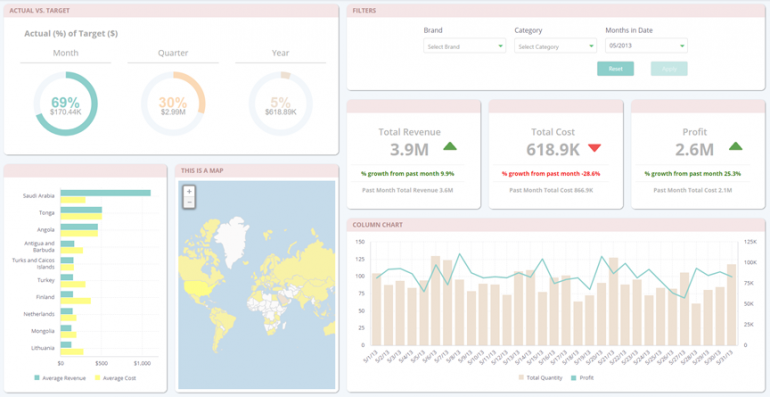Toggle the Profit legend color swatch
This screenshot has width=770, height=397.
(574, 378)
